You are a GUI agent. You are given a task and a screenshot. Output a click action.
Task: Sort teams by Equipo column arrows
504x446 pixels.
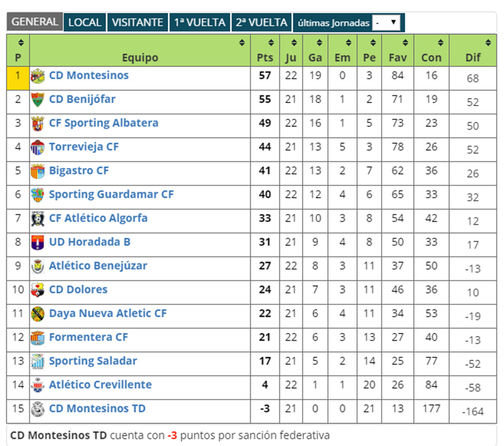coord(242,43)
